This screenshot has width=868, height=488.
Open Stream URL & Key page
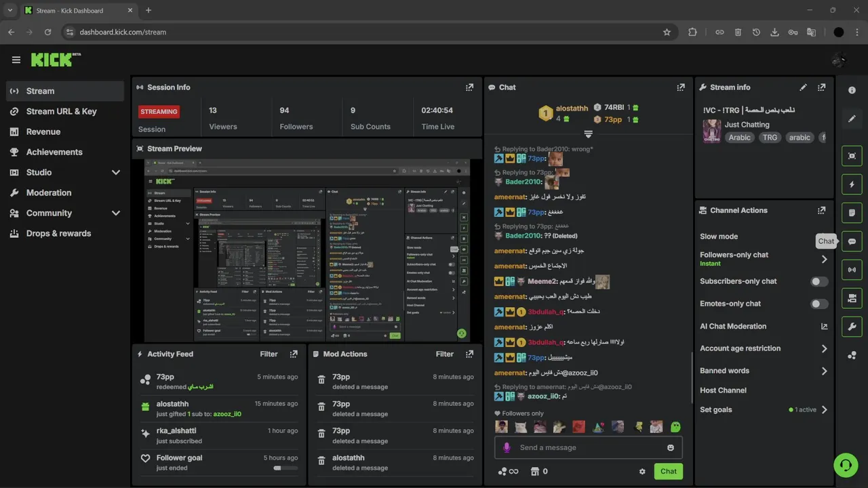pyautogui.click(x=65, y=111)
